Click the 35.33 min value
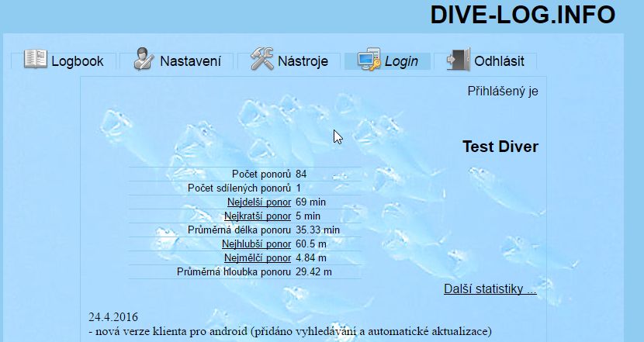644x342 pixels. pos(318,230)
